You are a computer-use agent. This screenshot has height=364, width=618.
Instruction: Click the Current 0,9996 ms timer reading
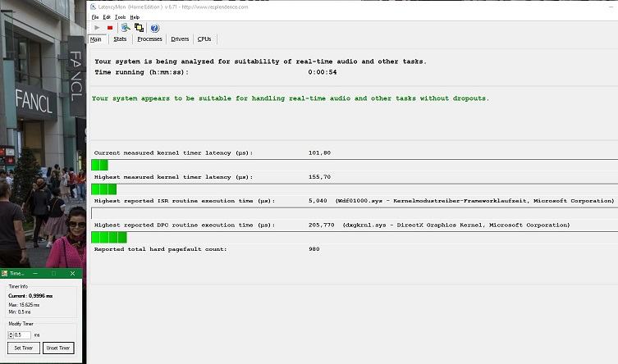click(30, 296)
